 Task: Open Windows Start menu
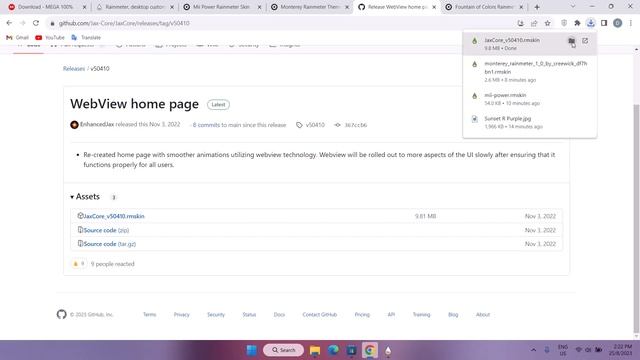coord(251,350)
